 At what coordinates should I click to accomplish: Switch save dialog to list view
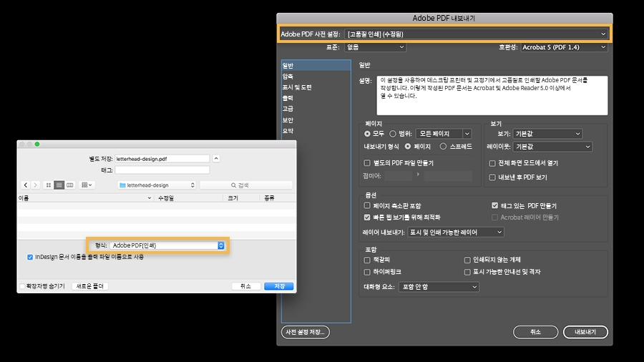pyautogui.click(x=59, y=185)
